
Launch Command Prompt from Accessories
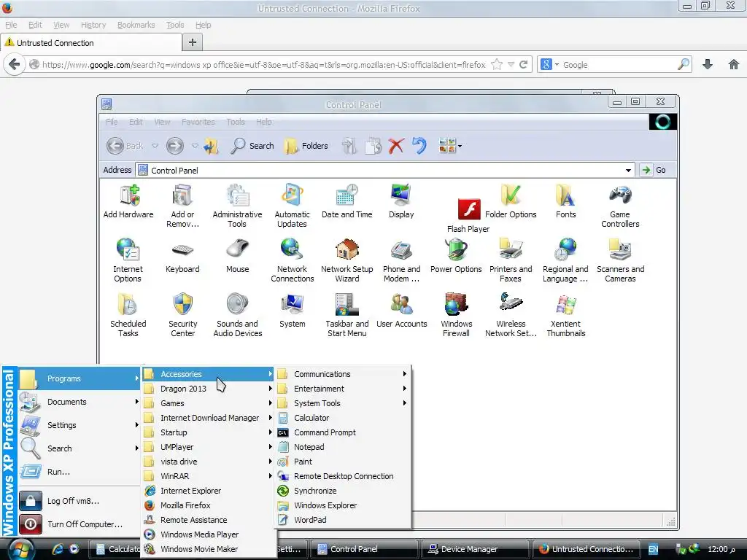coord(343,432)
